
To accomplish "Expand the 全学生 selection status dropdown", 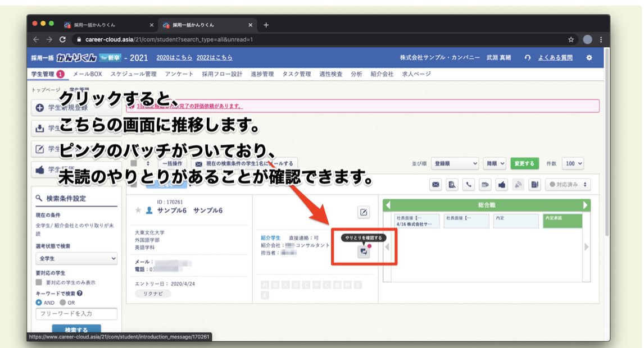I will (76, 259).
